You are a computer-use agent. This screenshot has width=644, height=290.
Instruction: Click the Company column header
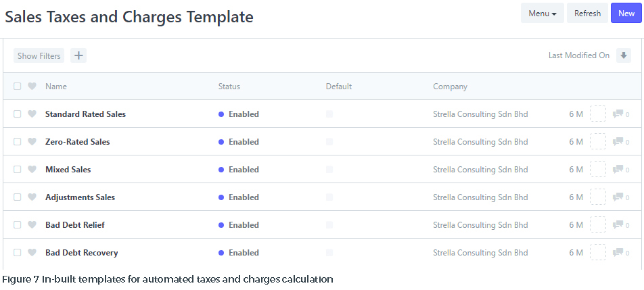coord(450,87)
